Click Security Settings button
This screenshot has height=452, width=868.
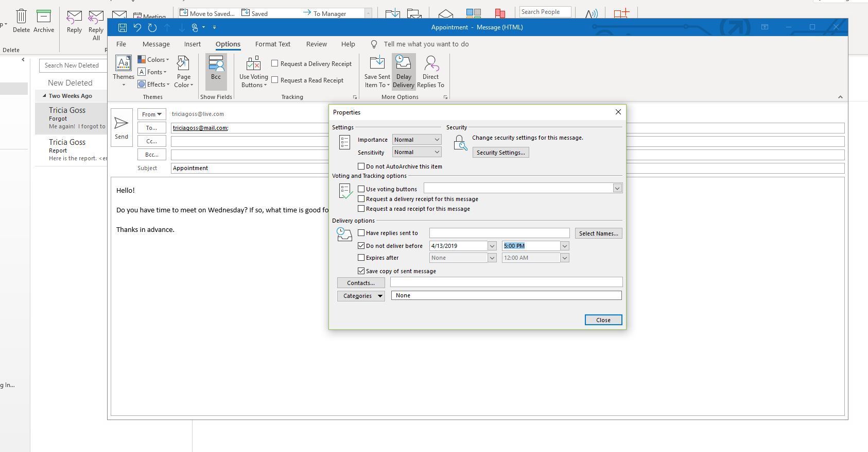pyautogui.click(x=501, y=153)
